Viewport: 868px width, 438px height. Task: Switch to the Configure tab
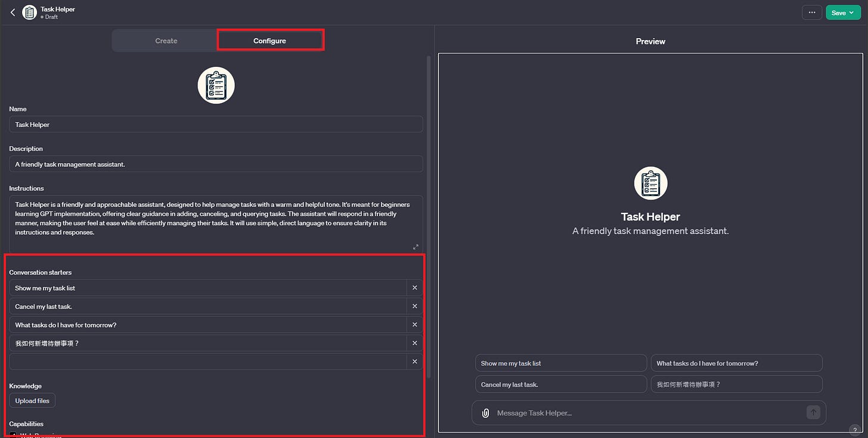point(269,41)
